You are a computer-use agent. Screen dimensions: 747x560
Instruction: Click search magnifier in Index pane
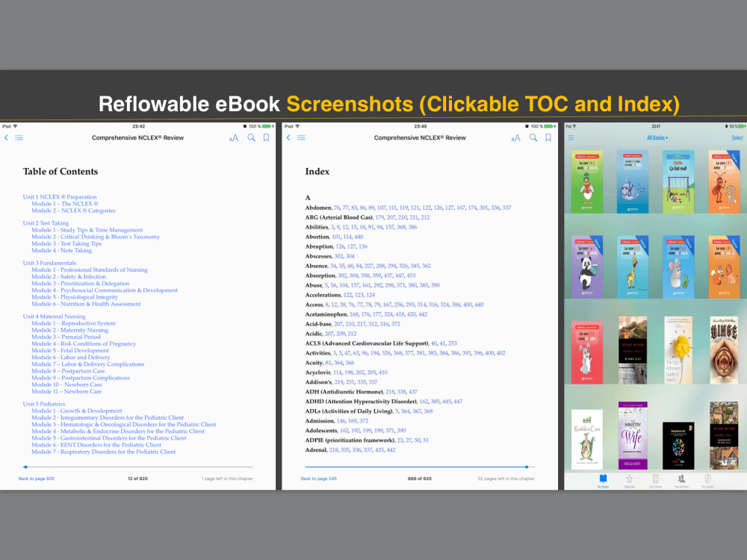tap(533, 137)
